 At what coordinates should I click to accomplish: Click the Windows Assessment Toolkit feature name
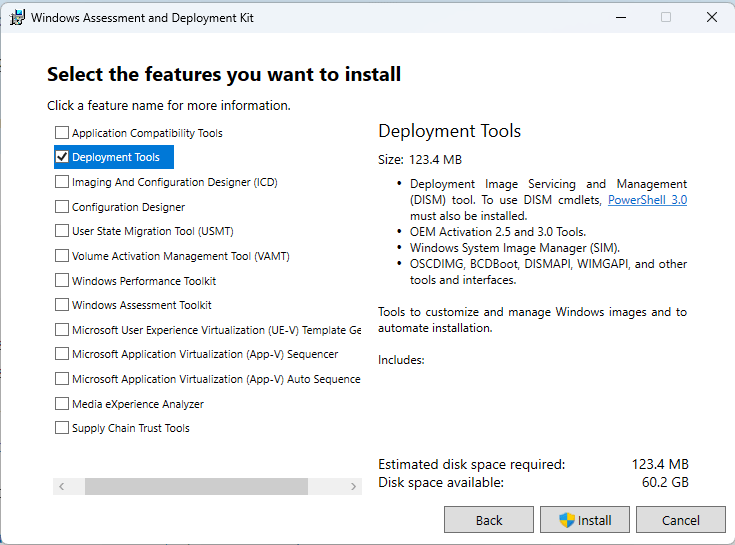141,305
